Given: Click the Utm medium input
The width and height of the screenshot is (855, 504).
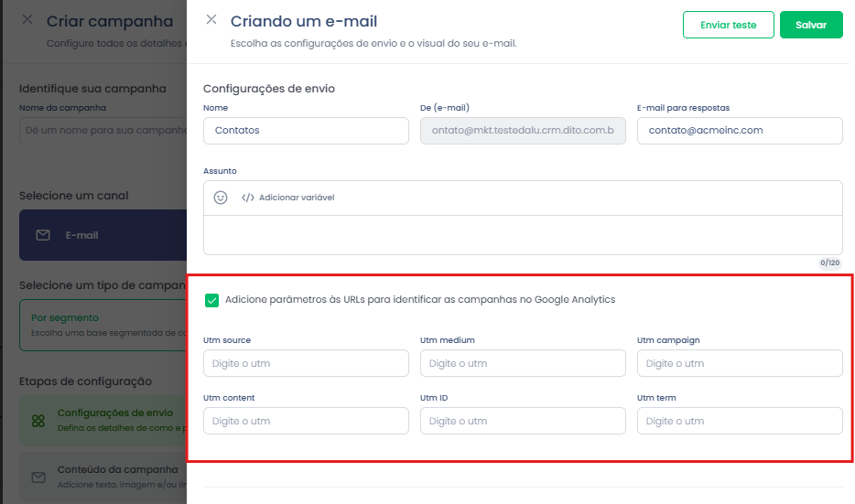Looking at the screenshot, I should (x=523, y=363).
